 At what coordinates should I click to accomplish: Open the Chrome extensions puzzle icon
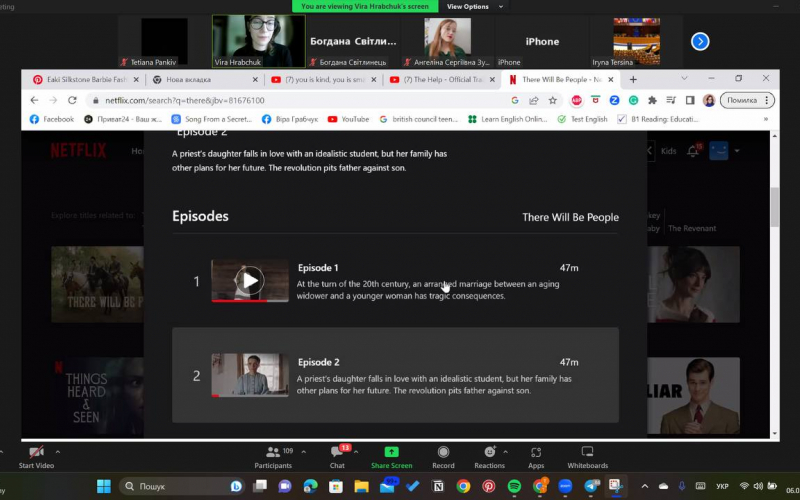coord(652,101)
